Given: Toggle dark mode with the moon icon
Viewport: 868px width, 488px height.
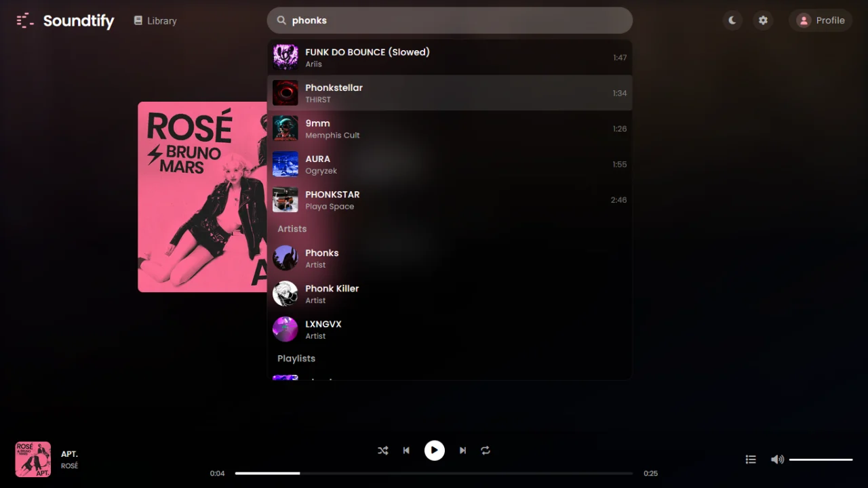Looking at the screenshot, I should [x=732, y=20].
